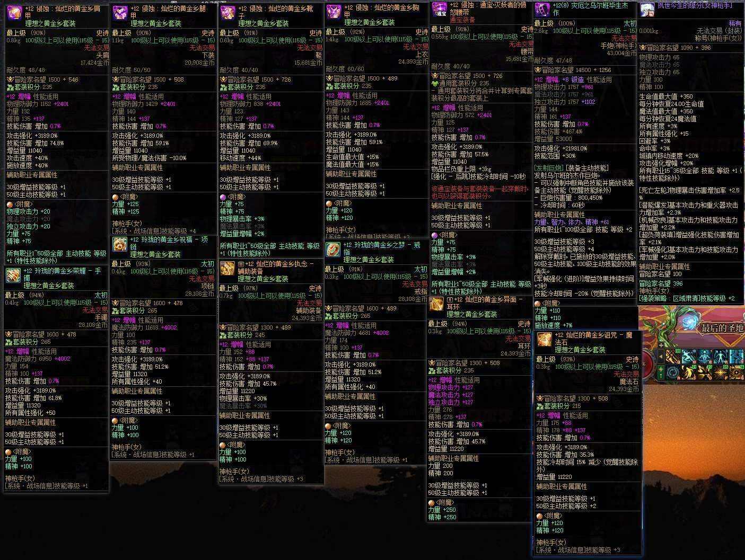The image size is (745, 560).
Task: Select the 17,424金币 price text
Action: click(94, 63)
